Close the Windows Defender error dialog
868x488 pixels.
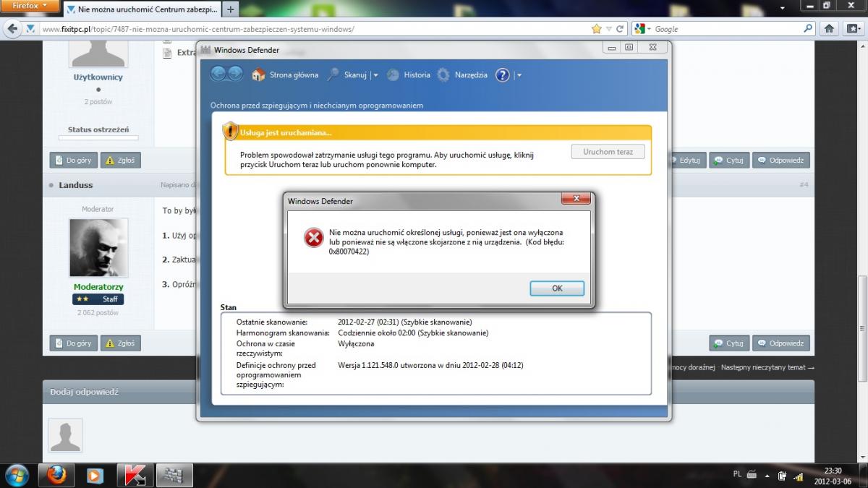tap(576, 199)
